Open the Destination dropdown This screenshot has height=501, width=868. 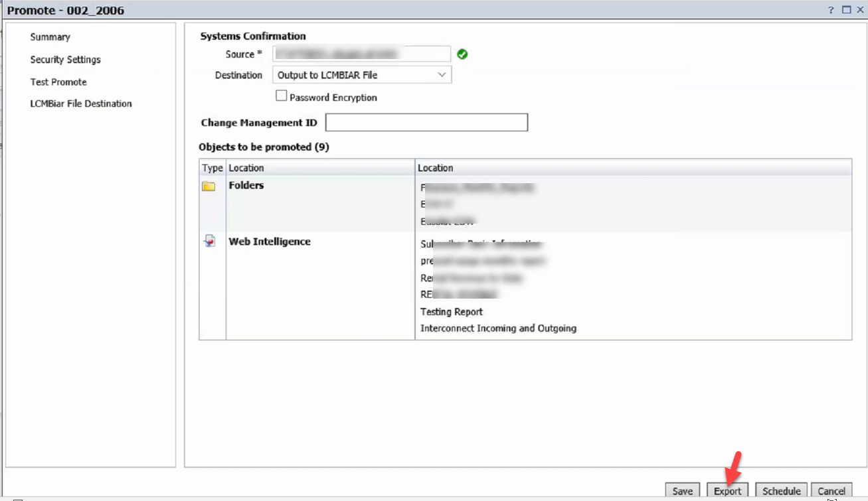(442, 74)
